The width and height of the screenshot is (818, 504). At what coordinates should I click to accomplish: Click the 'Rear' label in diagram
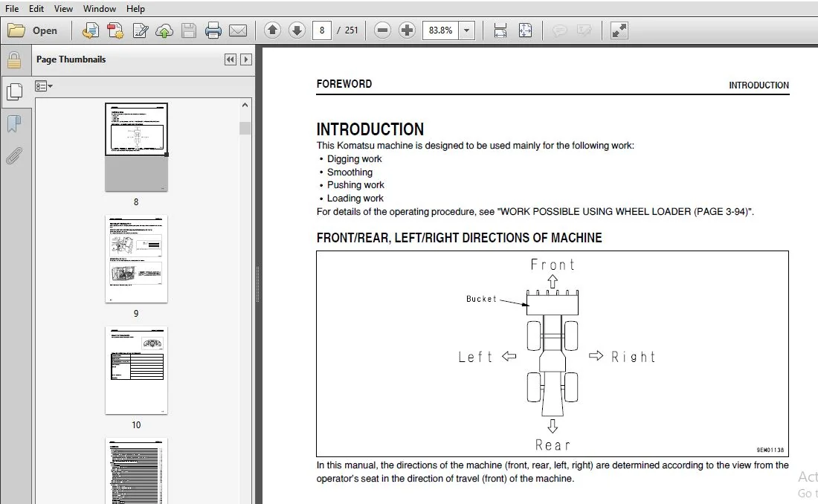[x=553, y=445]
